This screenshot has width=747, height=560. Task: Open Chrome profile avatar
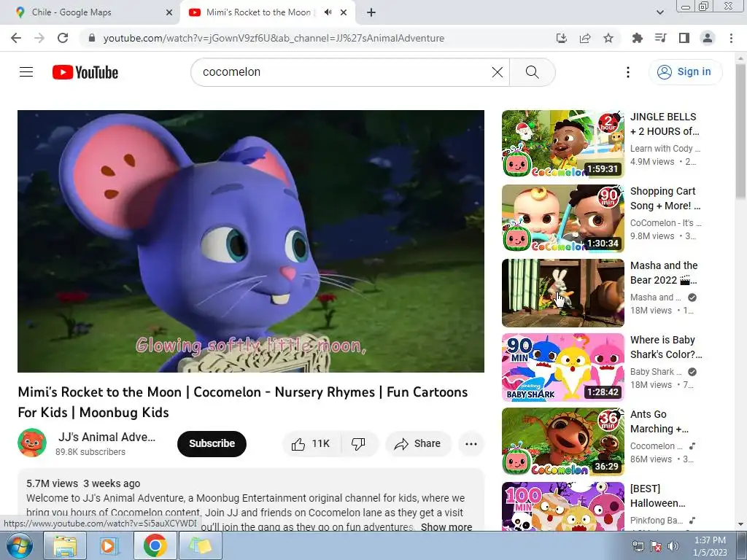708,38
